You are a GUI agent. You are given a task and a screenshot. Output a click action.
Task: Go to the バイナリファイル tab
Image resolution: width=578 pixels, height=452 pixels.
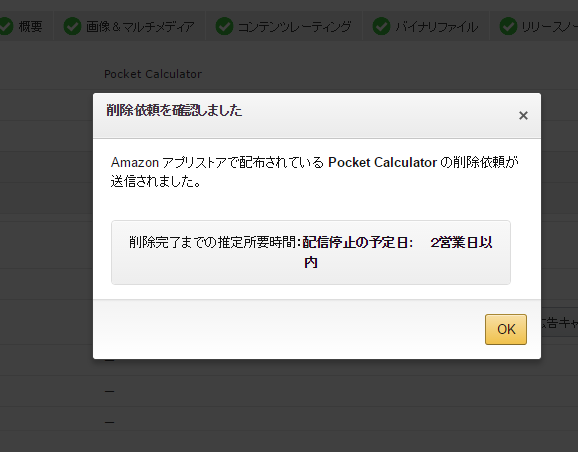tap(426, 26)
